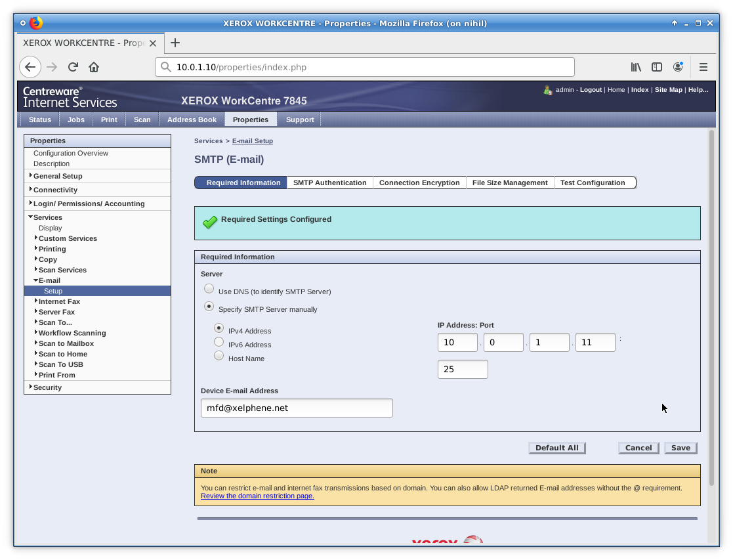Open the Address Book tab

point(192,119)
